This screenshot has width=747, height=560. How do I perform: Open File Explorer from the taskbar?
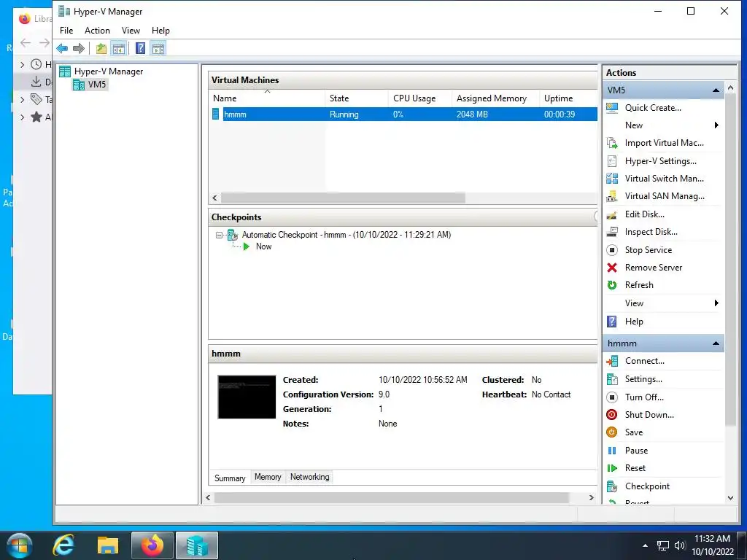click(108, 545)
